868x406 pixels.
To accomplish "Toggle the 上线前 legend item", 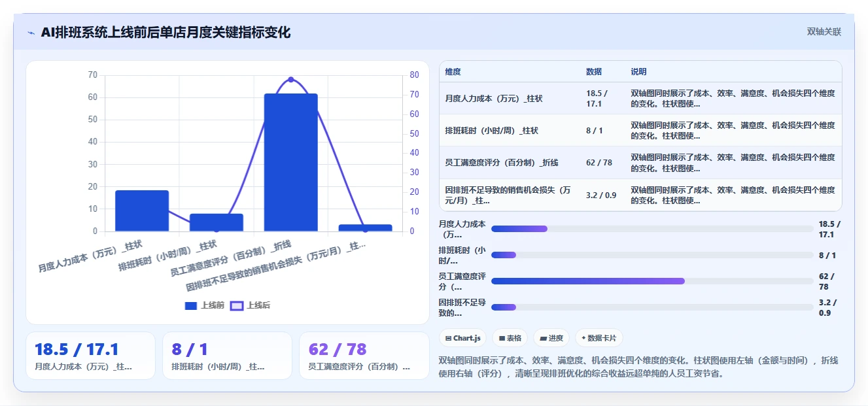I will [205, 305].
